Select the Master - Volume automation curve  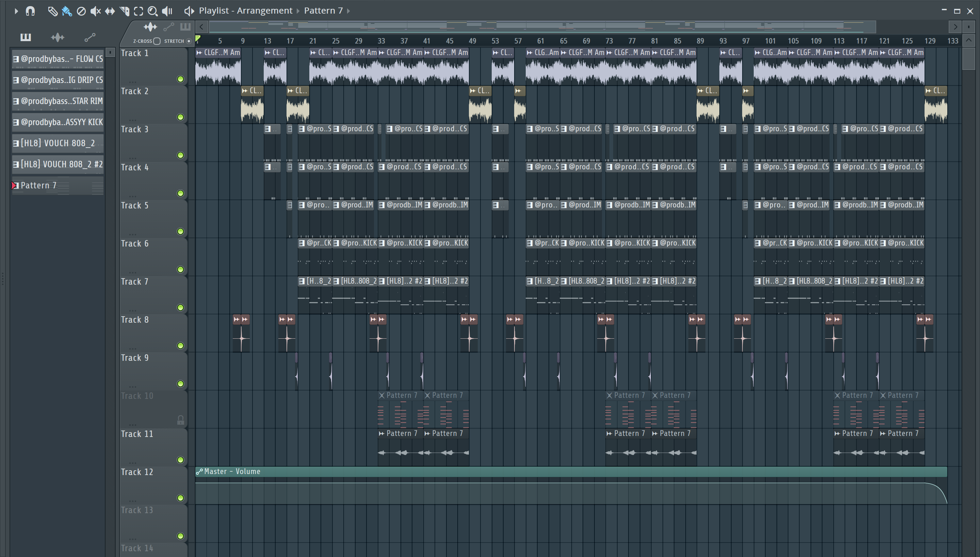coord(571,490)
